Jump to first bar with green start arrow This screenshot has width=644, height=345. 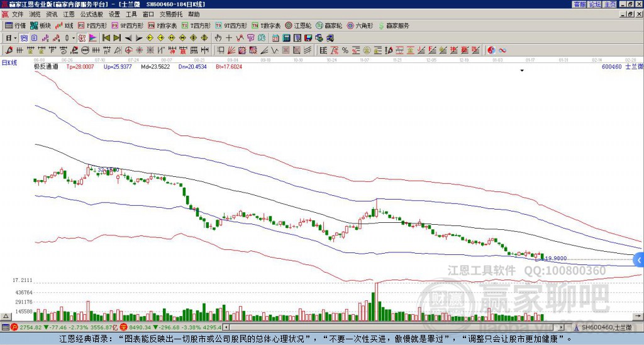click(x=106, y=38)
